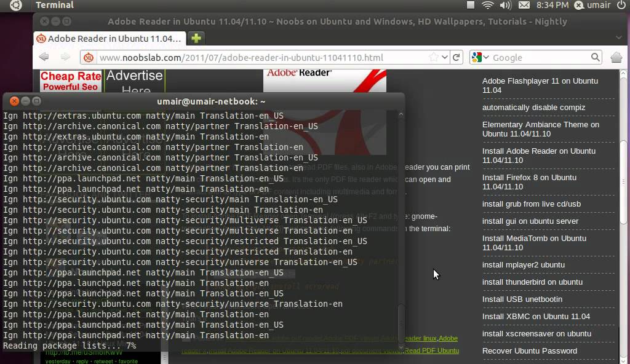Open the sound volume indicator
Viewport: 630px width, 364px height.
505,5
